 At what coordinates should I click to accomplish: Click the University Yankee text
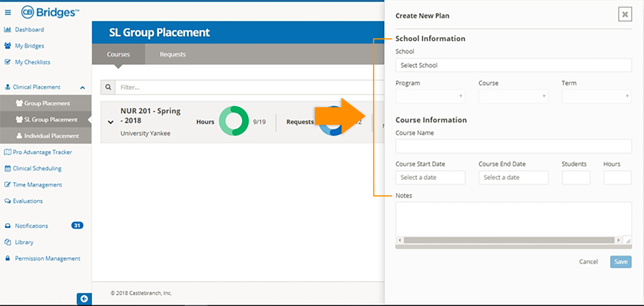coord(146,133)
